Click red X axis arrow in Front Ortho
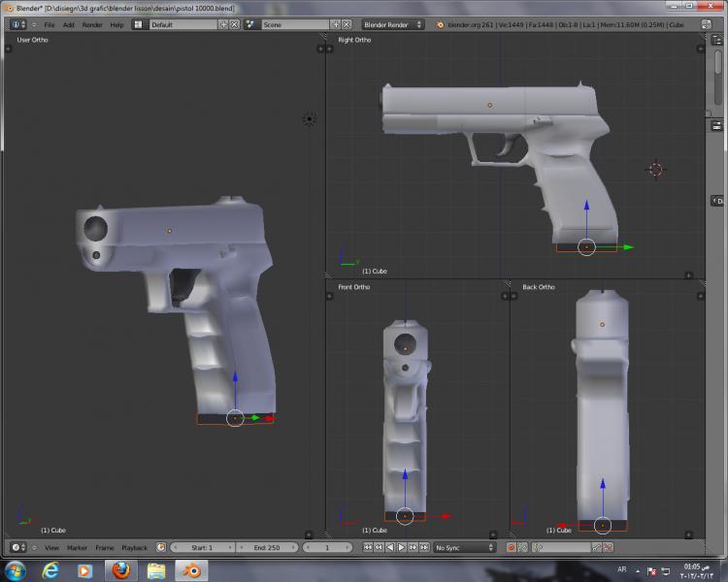The width and height of the screenshot is (728, 582). tap(446, 516)
